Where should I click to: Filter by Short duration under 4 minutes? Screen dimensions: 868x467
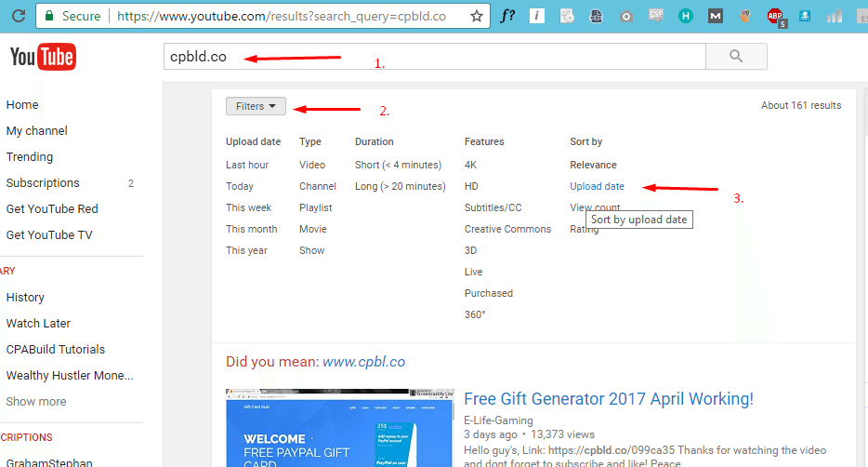[398, 165]
